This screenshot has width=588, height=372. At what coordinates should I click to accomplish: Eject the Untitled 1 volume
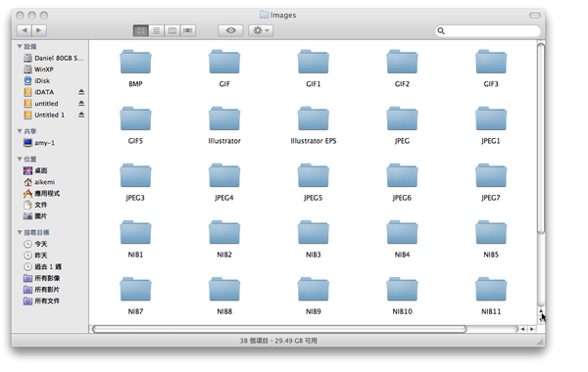[x=81, y=115]
